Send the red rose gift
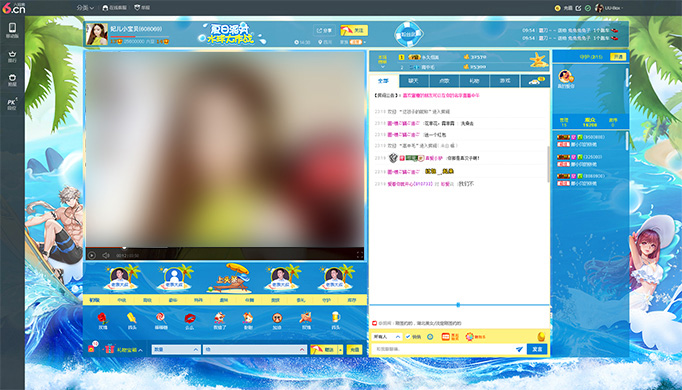 (x=103, y=320)
